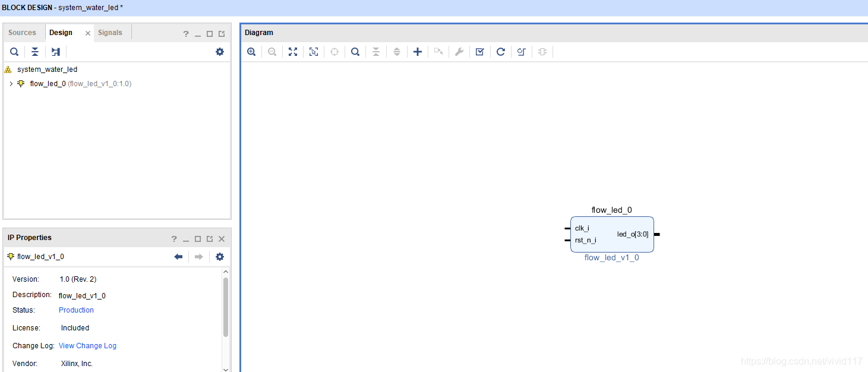This screenshot has height=372, width=868.
Task: Search within the Design panel
Action: click(x=14, y=52)
